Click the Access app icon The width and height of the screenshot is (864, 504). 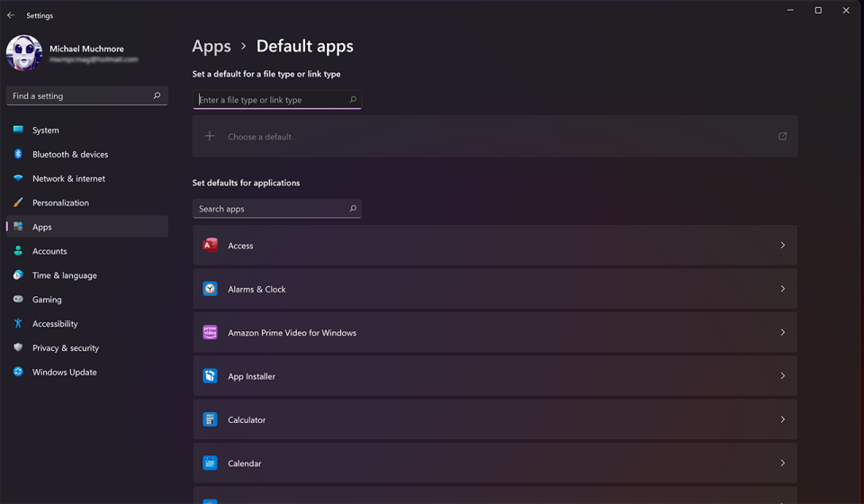210,245
